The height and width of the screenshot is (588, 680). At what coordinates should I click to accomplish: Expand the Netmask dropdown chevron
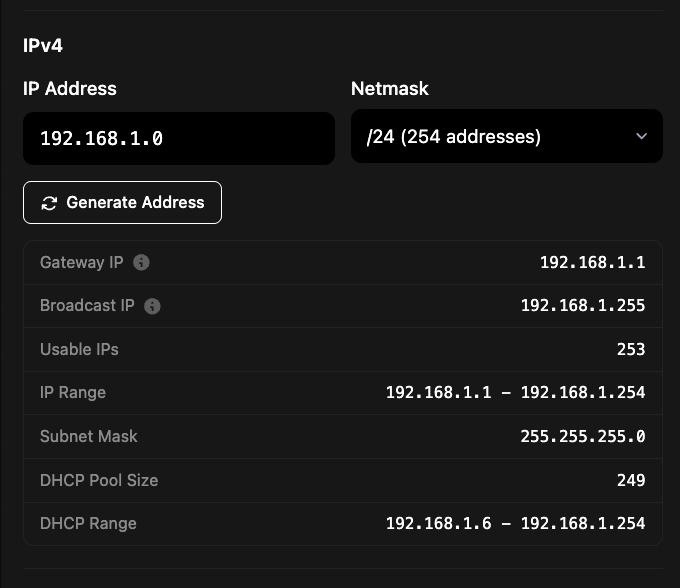point(641,137)
